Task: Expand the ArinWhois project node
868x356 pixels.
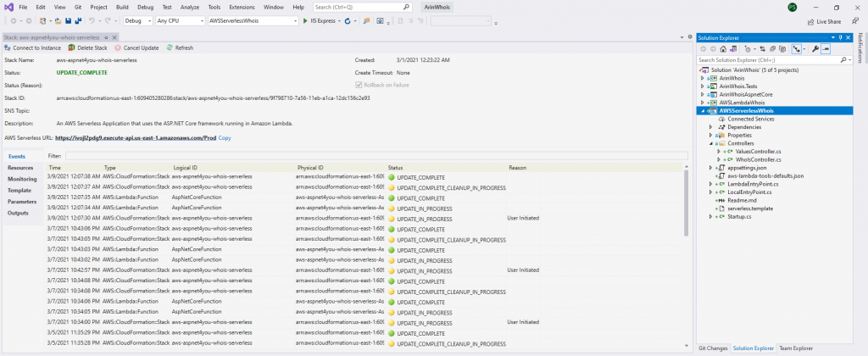Action: coord(703,79)
